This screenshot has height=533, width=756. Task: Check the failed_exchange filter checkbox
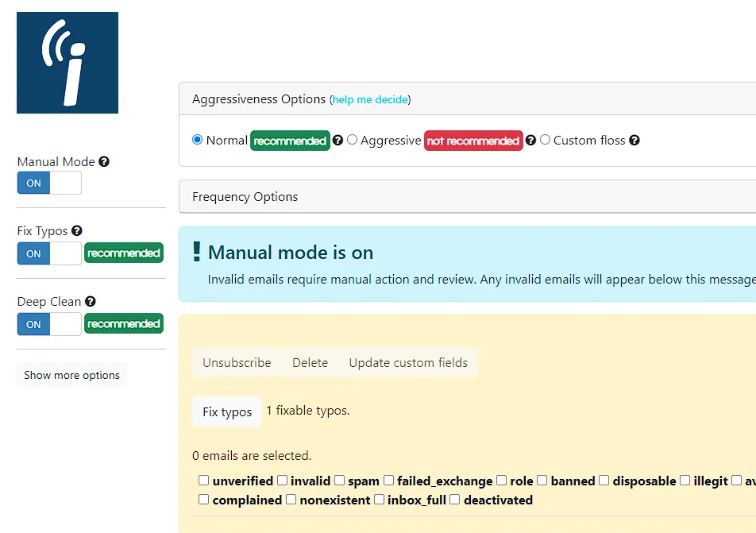(388, 481)
